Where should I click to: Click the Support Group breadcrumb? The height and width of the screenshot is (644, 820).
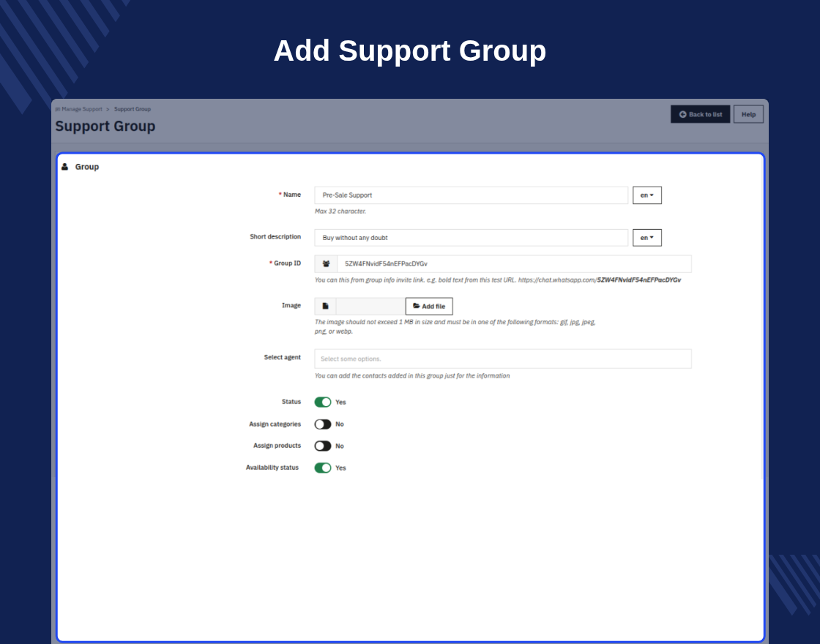click(x=133, y=109)
